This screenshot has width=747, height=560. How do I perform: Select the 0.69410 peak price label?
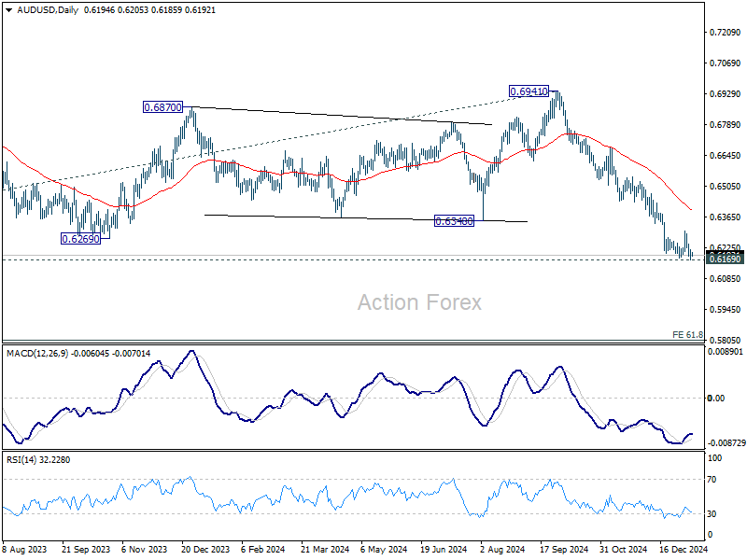click(x=529, y=91)
